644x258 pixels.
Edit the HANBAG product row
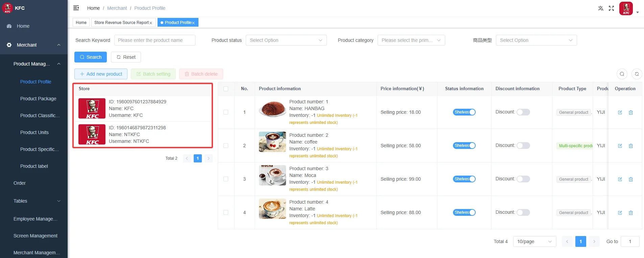point(620,112)
